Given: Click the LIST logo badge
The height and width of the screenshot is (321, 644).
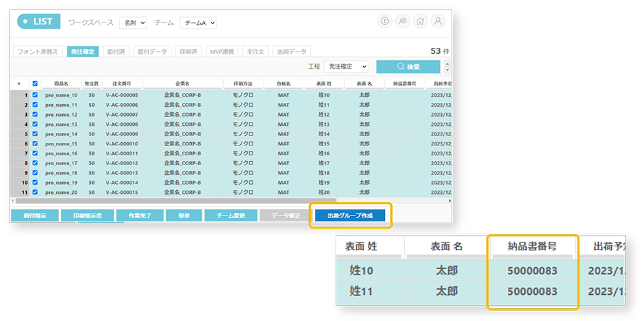Looking at the screenshot, I should point(39,22).
